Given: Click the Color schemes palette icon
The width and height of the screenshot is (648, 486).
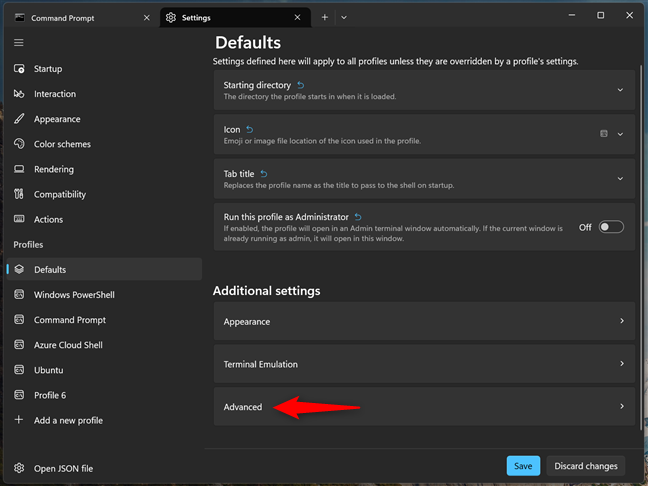Looking at the screenshot, I should (19, 144).
